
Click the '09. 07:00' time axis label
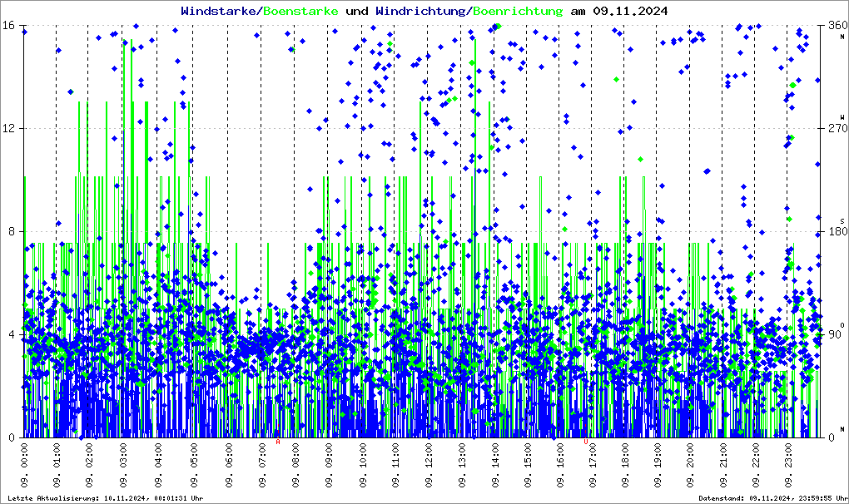click(262, 466)
